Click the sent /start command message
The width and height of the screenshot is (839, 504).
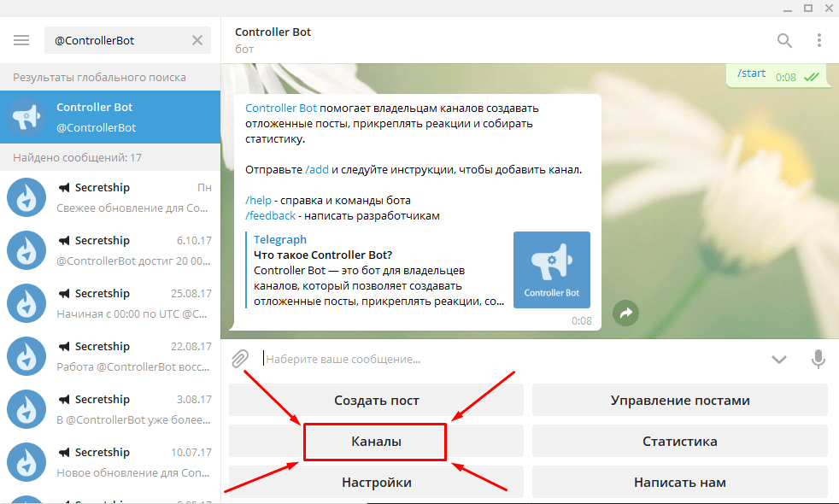point(777,75)
